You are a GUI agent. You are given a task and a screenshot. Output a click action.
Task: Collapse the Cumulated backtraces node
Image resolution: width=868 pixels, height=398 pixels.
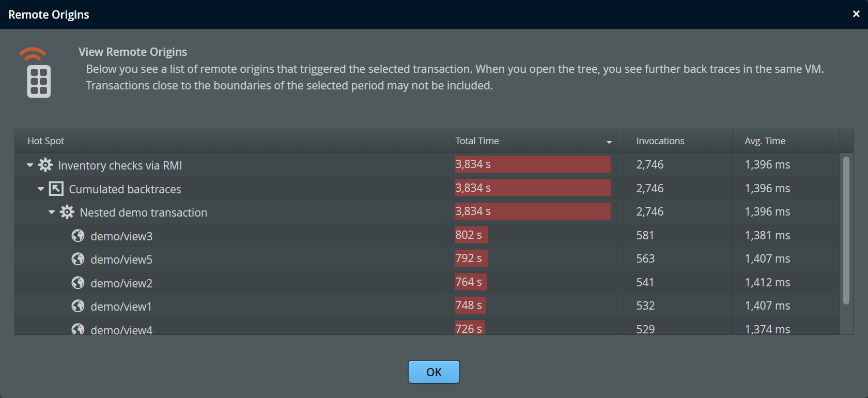click(41, 189)
